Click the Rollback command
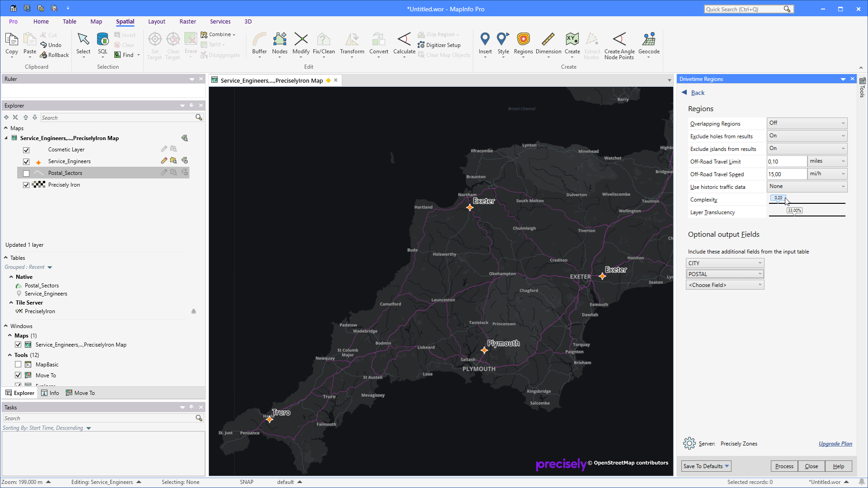Viewport: 868px width, 488px height. click(x=54, y=55)
